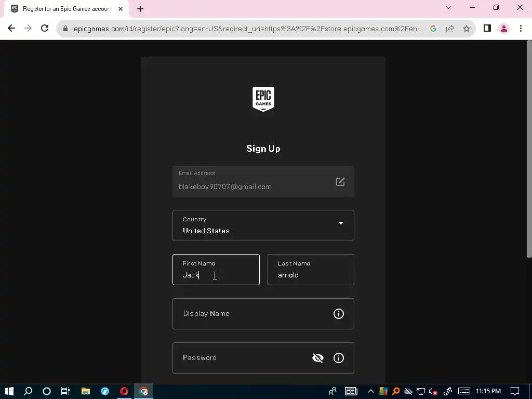Open the Chrome profile avatar
The width and height of the screenshot is (532, 399).
[504, 29]
